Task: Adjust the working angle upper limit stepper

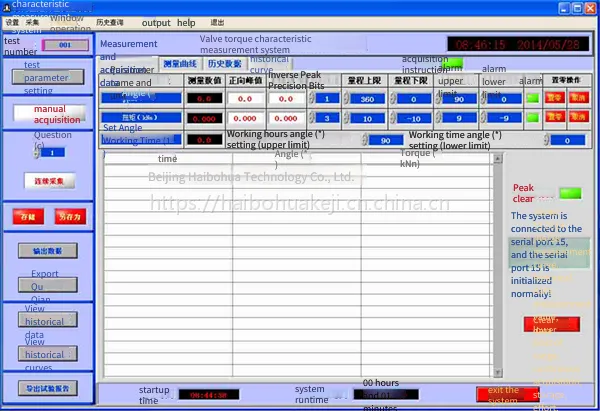Action: point(365,140)
